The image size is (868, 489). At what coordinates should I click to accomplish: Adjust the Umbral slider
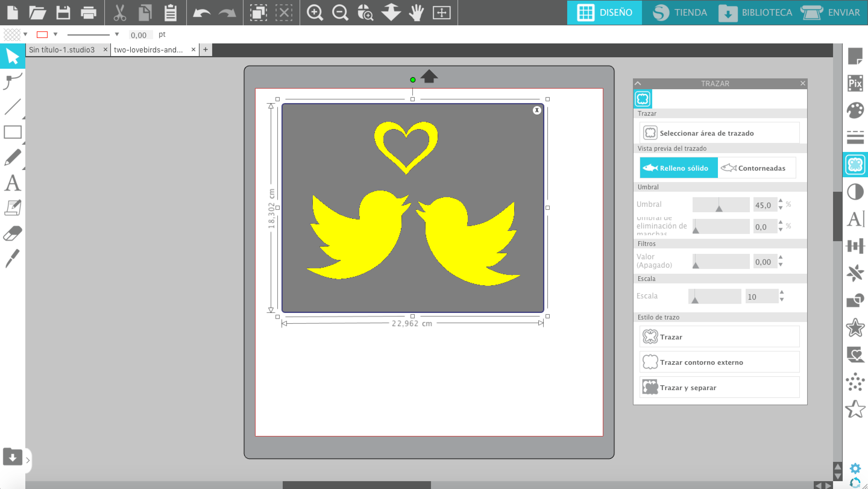pos(721,205)
